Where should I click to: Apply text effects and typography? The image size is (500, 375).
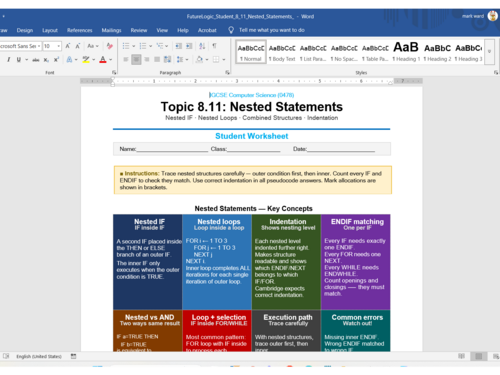(69, 60)
